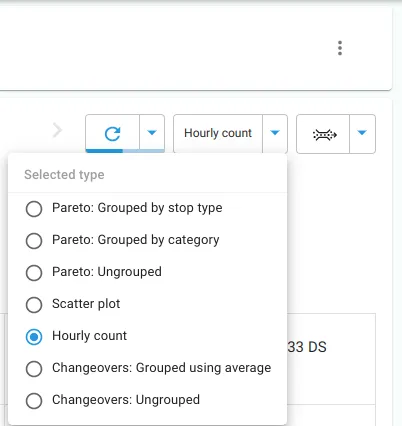Expand the dropdown next to merge icon
This screenshot has width=402, height=426.
362,133
